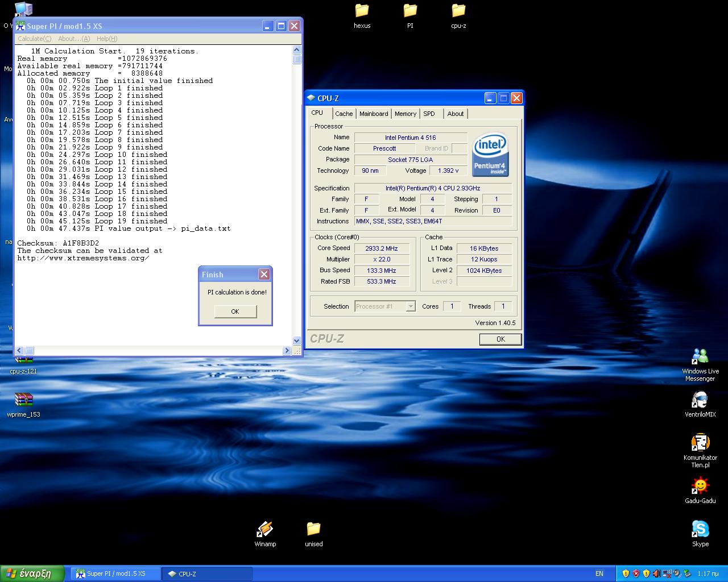Close the Finish dialog
This screenshot has height=582, width=728.
pyautogui.click(x=264, y=275)
